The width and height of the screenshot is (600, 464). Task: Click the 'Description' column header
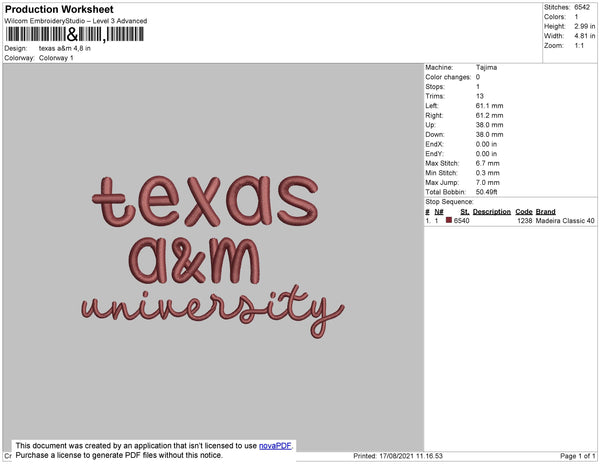[x=492, y=212]
